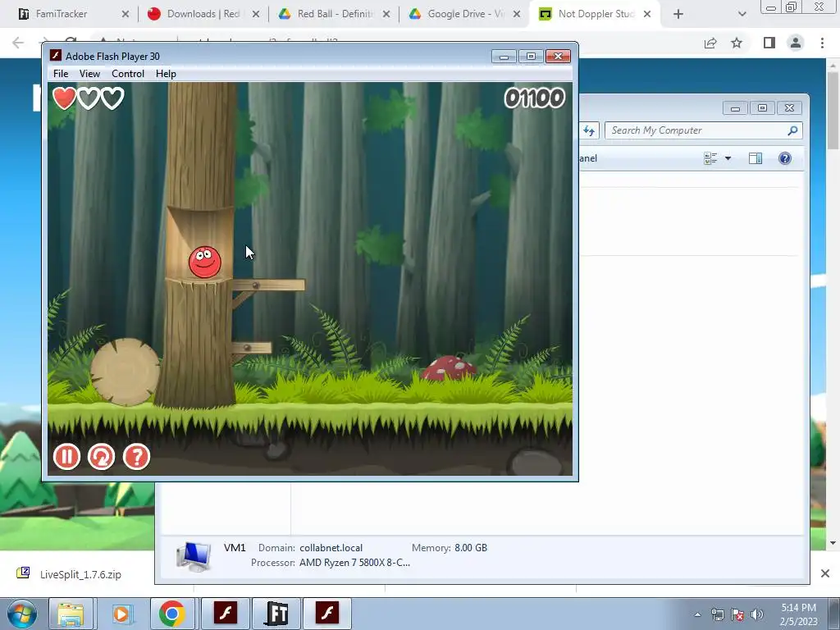Close the Google Drive browser tab
Screen dimensions: 840x630
click(517, 14)
